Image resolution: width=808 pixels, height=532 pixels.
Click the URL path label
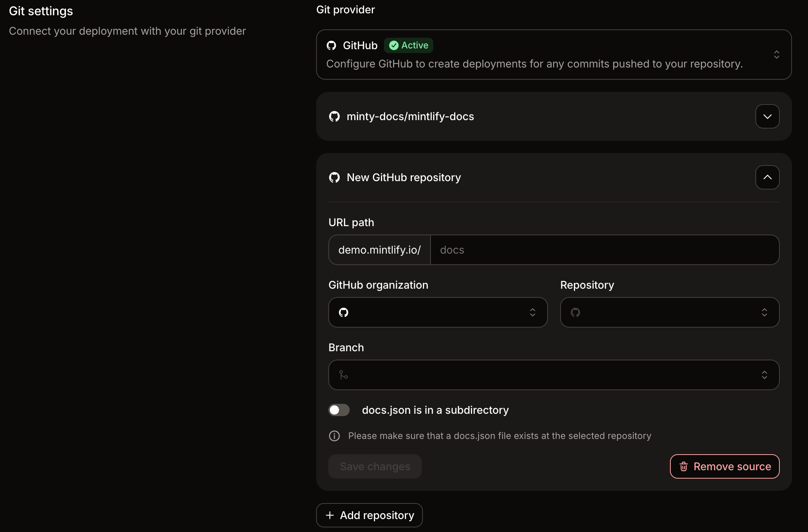[351, 222]
